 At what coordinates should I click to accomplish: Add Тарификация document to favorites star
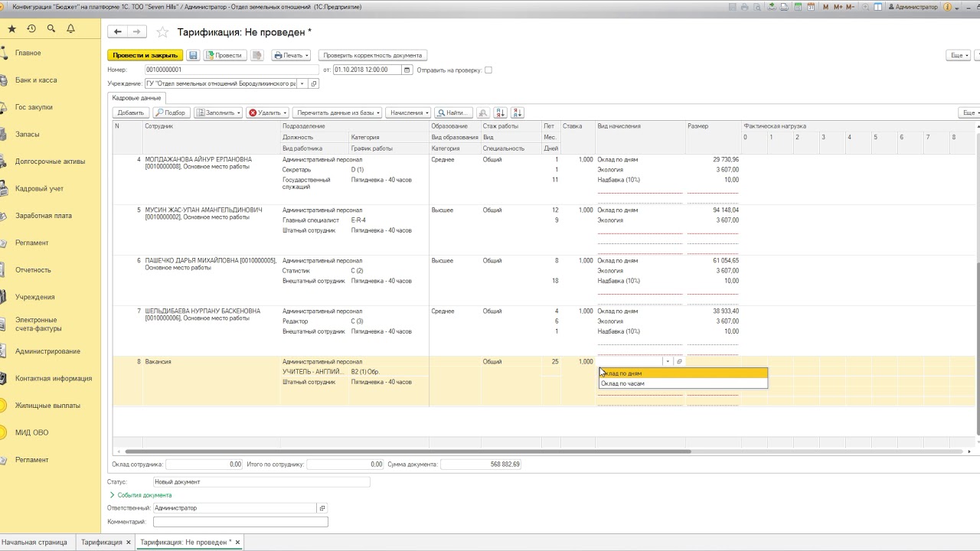click(162, 32)
